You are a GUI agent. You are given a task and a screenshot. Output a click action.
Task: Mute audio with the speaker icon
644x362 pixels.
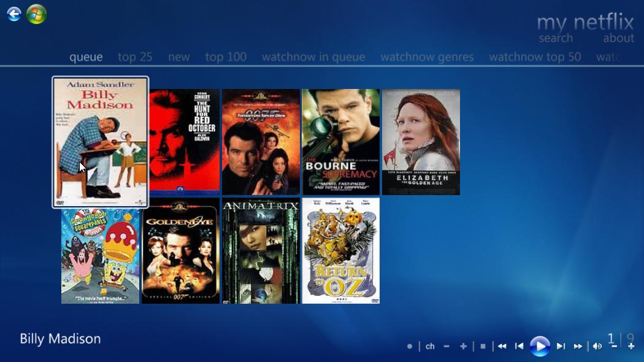pyautogui.click(x=597, y=347)
